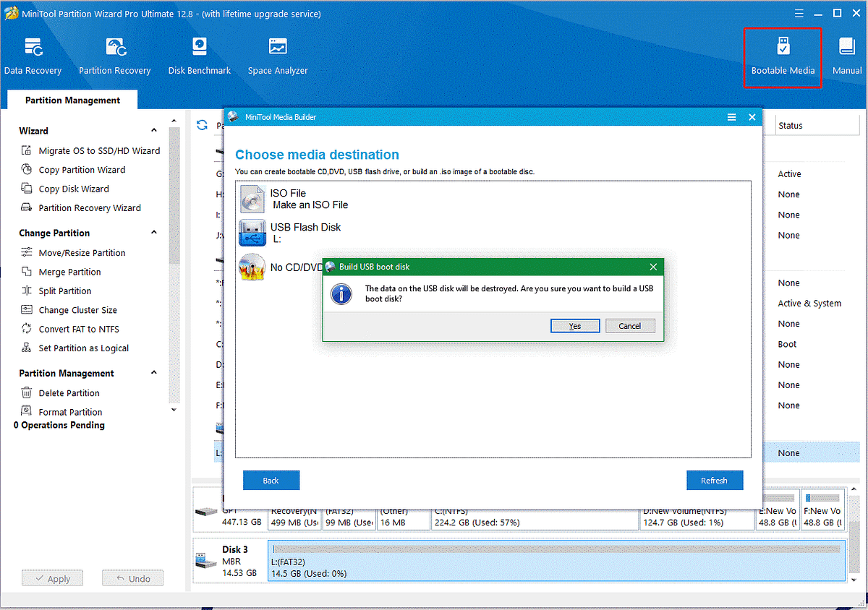This screenshot has width=868, height=610.
Task: Confirm building USB boot disk with Yes
Action: (574, 325)
